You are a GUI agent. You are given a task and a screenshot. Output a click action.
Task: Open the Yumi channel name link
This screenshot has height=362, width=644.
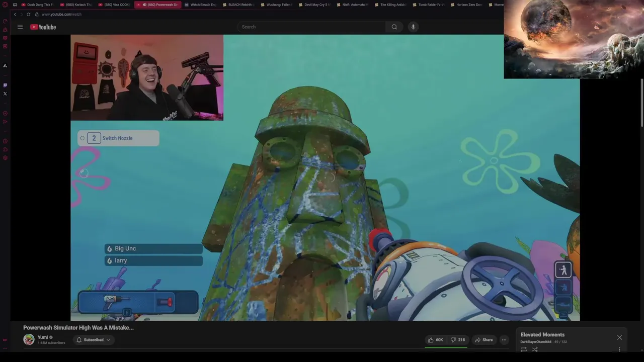tap(43, 337)
